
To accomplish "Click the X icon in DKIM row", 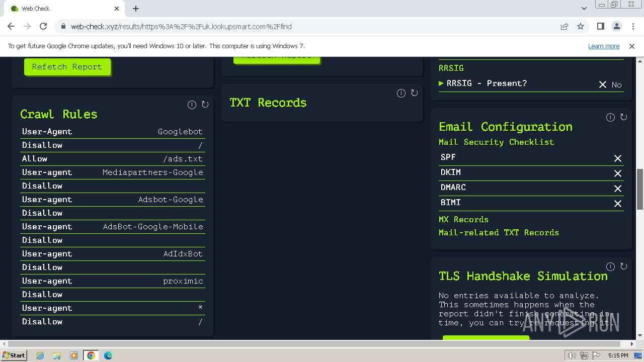I will pos(617,173).
